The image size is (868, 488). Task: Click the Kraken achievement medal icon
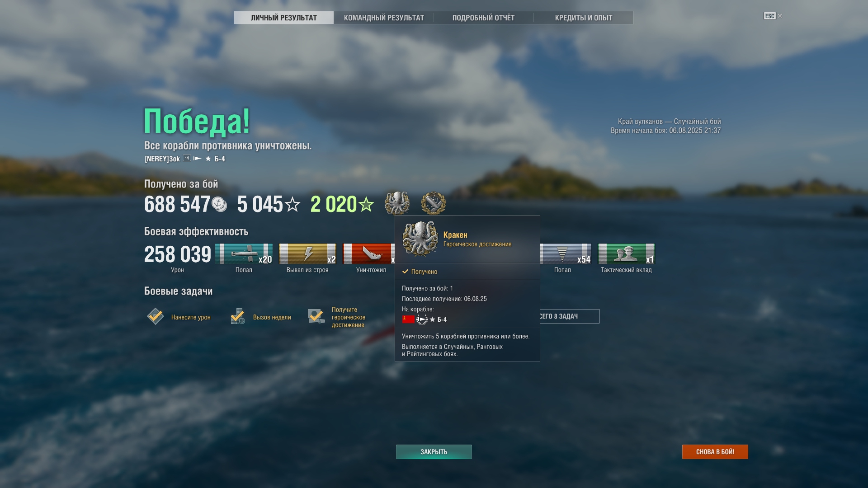[x=397, y=203]
